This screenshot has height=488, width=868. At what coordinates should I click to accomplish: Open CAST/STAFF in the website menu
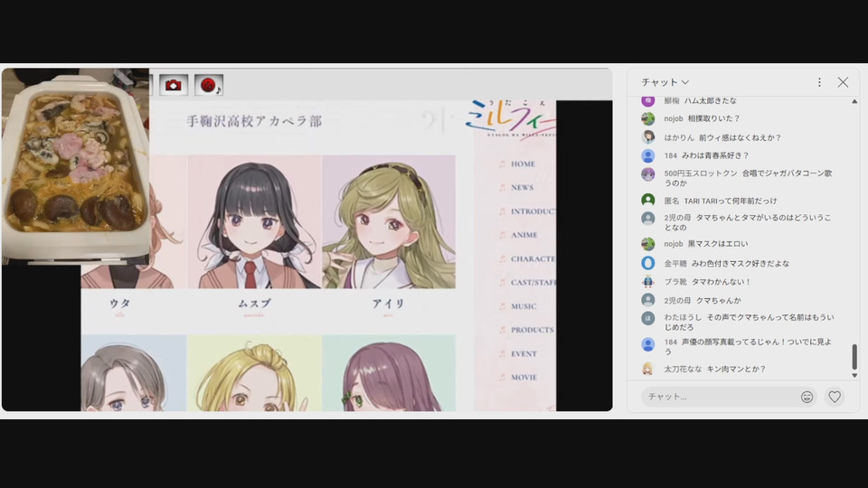533,283
